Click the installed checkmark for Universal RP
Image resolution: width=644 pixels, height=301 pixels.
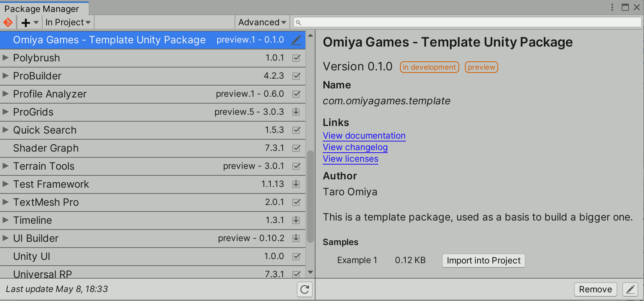pyautogui.click(x=296, y=274)
